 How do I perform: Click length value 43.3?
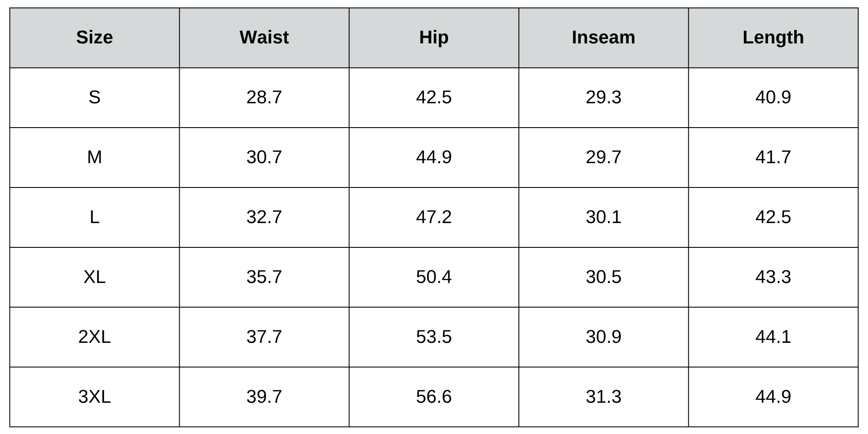[x=773, y=277]
